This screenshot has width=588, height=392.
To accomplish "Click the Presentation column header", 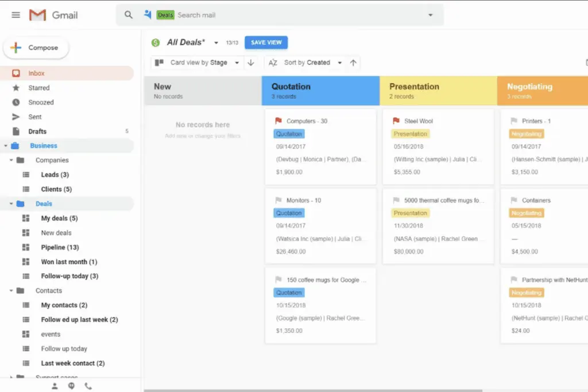I will coord(438,91).
